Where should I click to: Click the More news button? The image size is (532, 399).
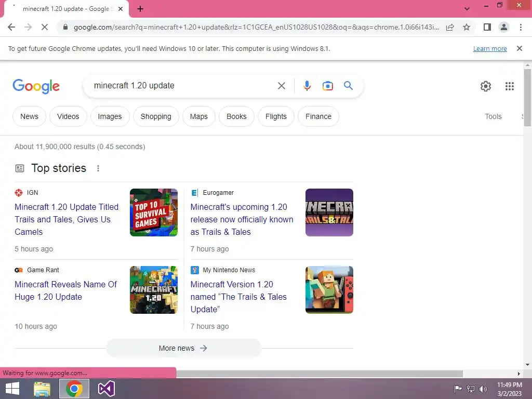click(x=183, y=348)
